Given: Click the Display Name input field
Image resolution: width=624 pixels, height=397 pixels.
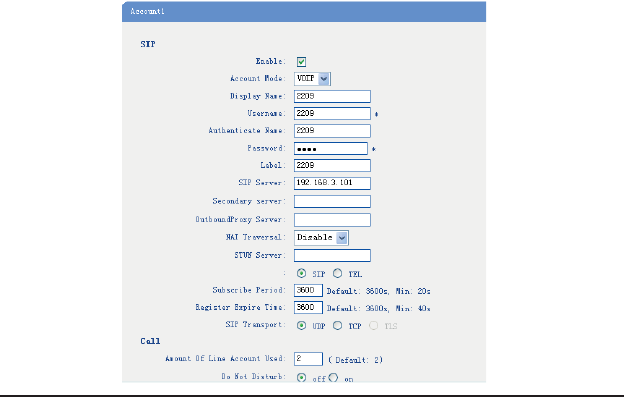Looking at the screenshot, I should coord(332,96).
